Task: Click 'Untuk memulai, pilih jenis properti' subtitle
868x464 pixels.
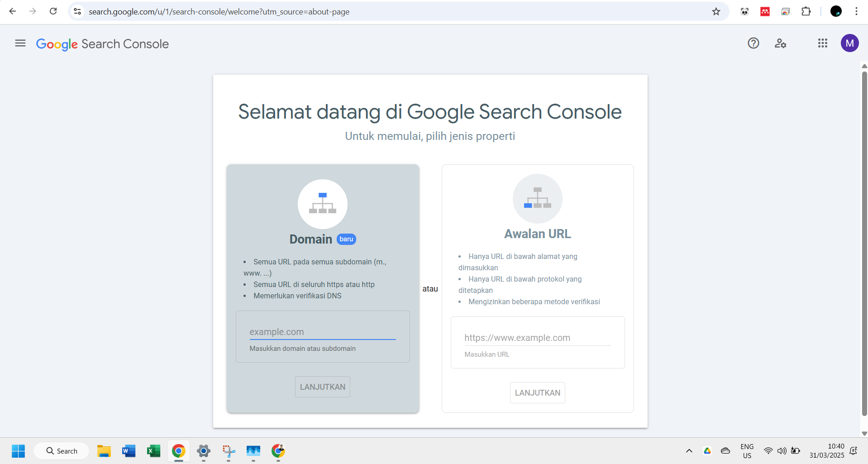Action: pyautogui.click(x=430, y=136)
